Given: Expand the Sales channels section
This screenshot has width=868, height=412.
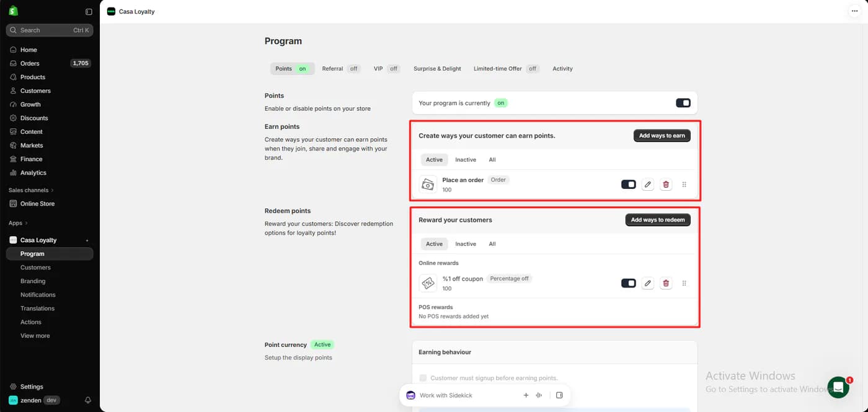Looking at the screenshot, I should [x=31, y=190].
